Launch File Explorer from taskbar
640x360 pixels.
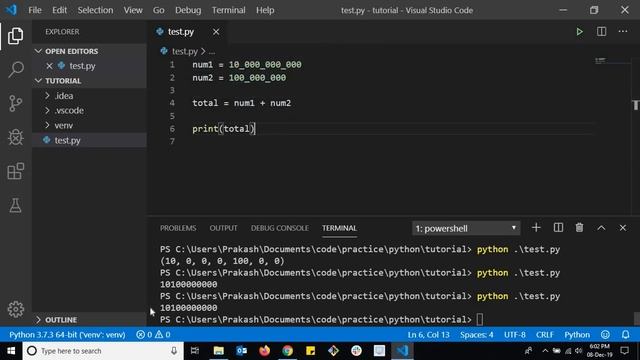(x=218, y=351)
